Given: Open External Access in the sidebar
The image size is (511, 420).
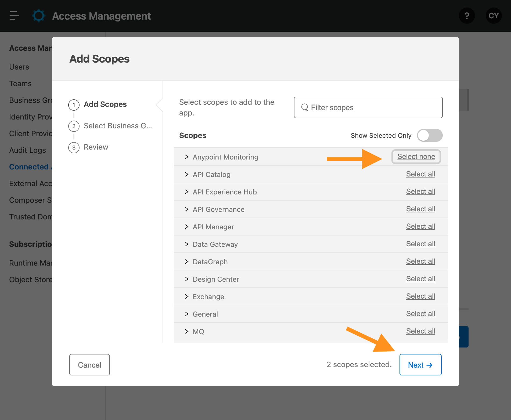Looking at the screenshot, I should tap(31, 183).
